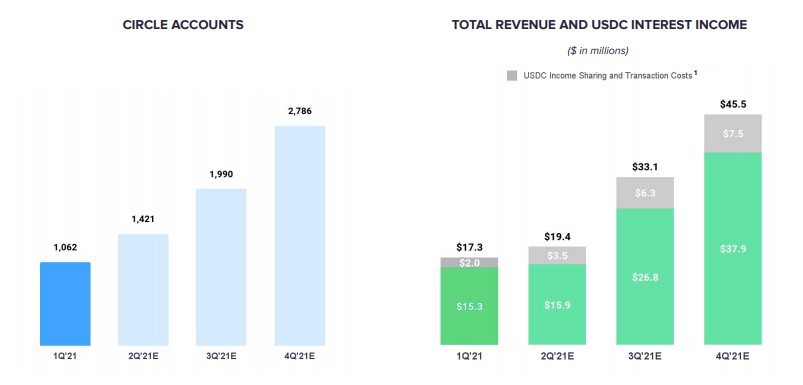Click the 4Q'21E axis label under revenue chart
Screen dimensions: 803x385
(x=733, y=356)
